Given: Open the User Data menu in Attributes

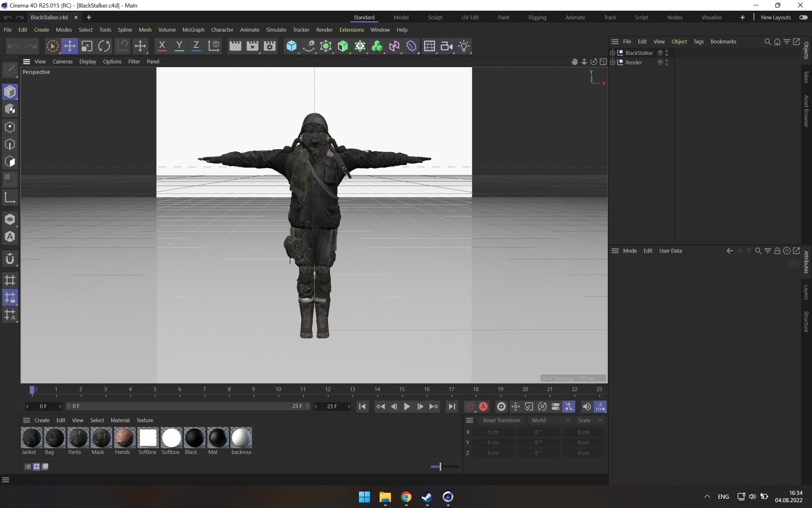Looking at the screenshot, I should (x=670, y=251).
